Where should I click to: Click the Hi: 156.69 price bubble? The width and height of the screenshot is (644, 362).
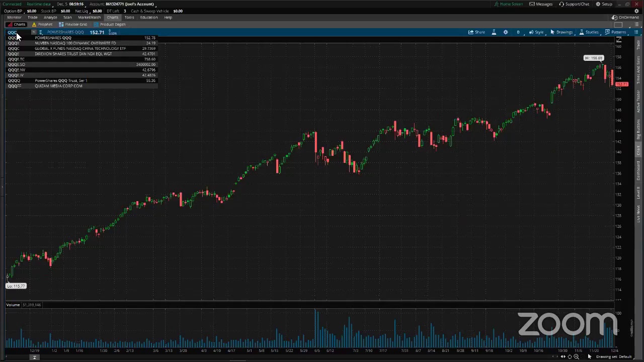pos(593,58)
